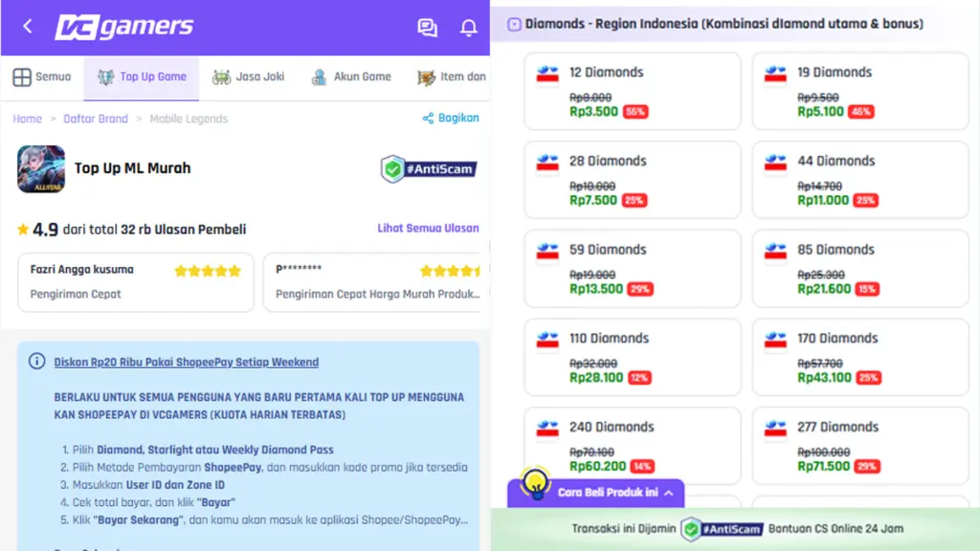Screen dimensions: 980x551
Task: Choose the 240 Diamonds package
Action: tap(633, 446)
